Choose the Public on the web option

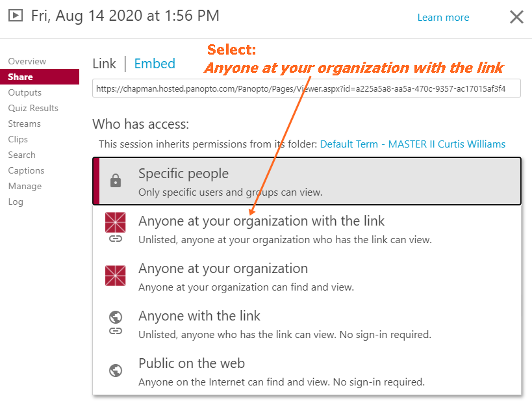[x=192, y=363]
